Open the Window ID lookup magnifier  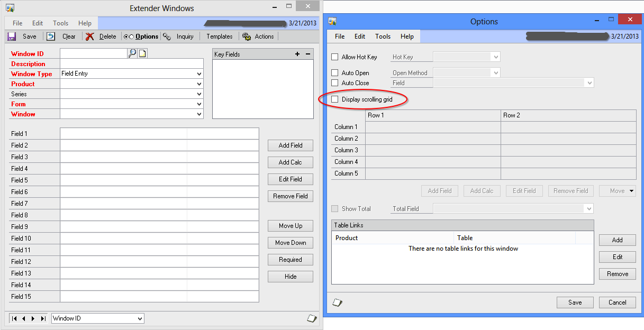(132, 53)
